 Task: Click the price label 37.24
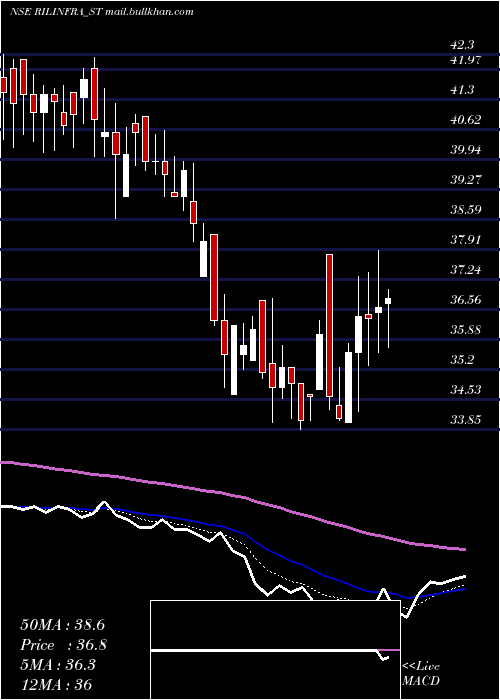pyautogui.click(x=465, y=270)
